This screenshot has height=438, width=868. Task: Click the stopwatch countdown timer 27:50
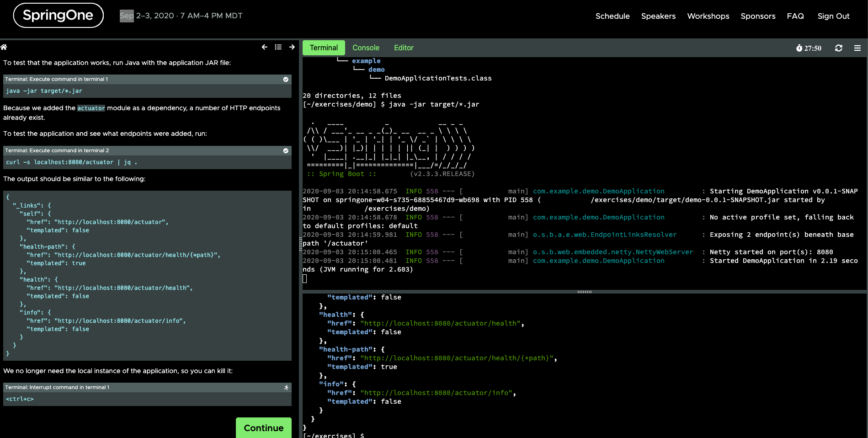[808, 48]
